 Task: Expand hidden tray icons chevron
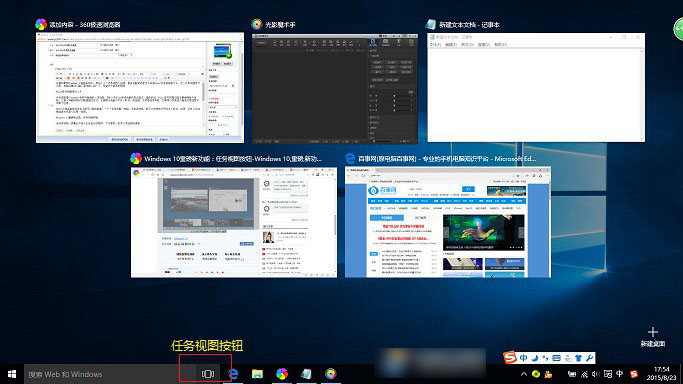click(x=524, y=374)
